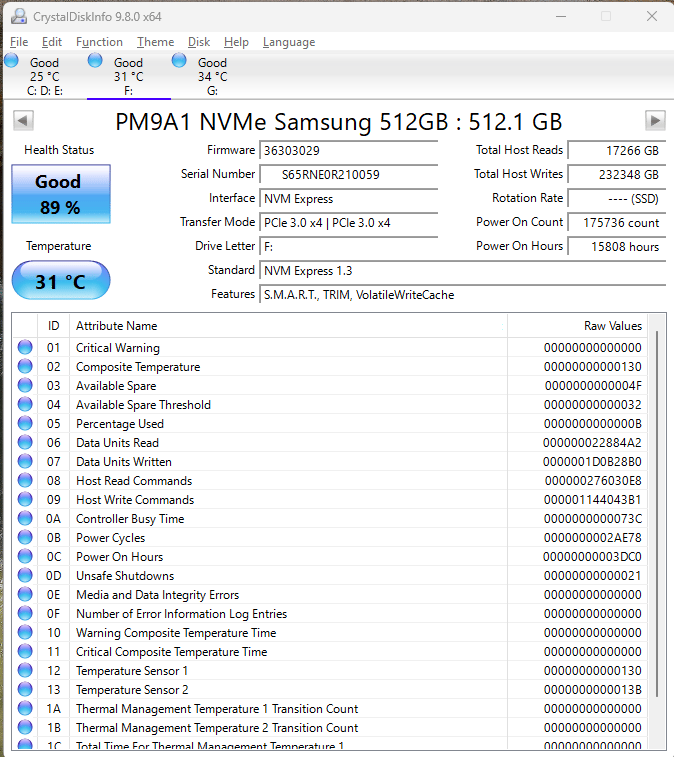Click status orb for attribute 0C Power On Hours

click(25, 556)
